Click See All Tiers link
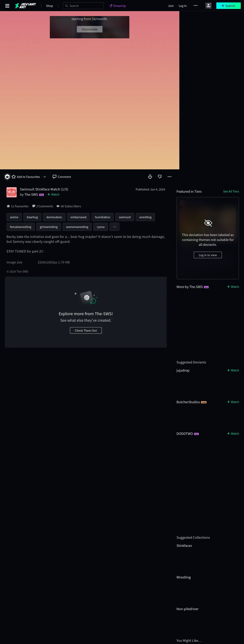244x644 pixels. [231, 191]
